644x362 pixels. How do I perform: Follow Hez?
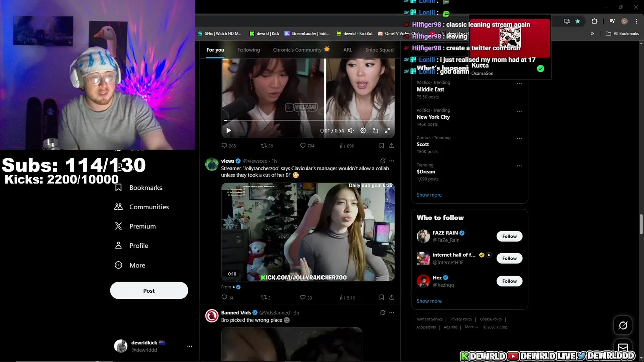click(509, 281)
